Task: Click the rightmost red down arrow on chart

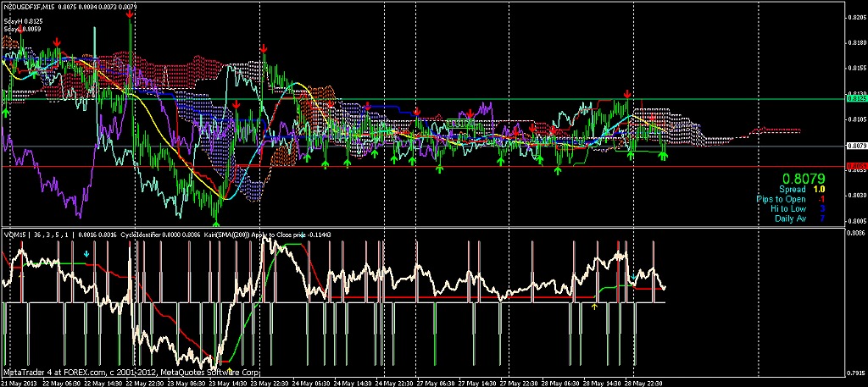Action: 627,93
